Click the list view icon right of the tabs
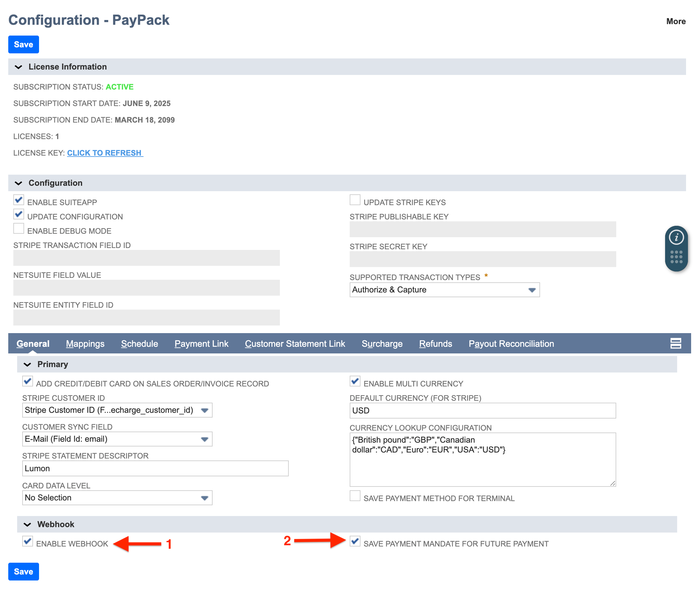This screenshot has height=597, width=700. [x=675, y=344]
